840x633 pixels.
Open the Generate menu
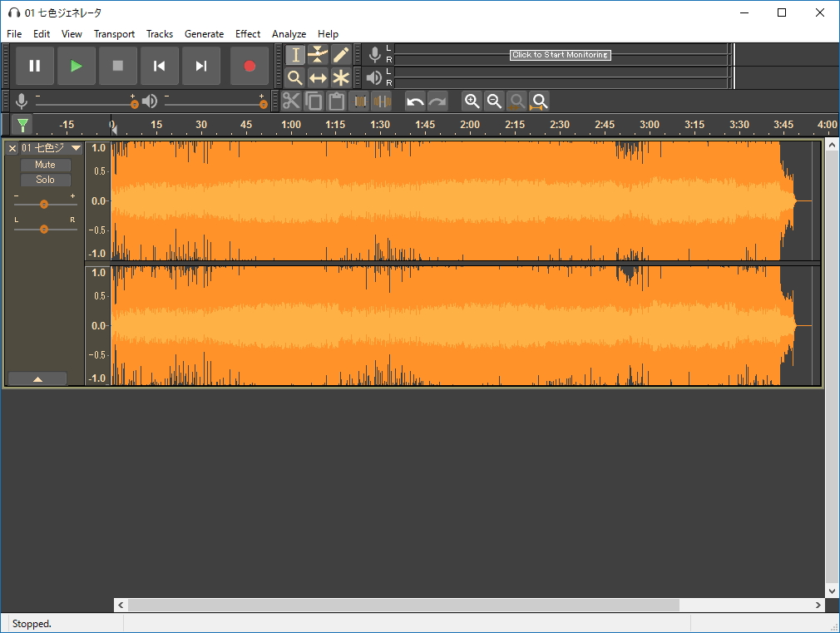pos(204,34)
